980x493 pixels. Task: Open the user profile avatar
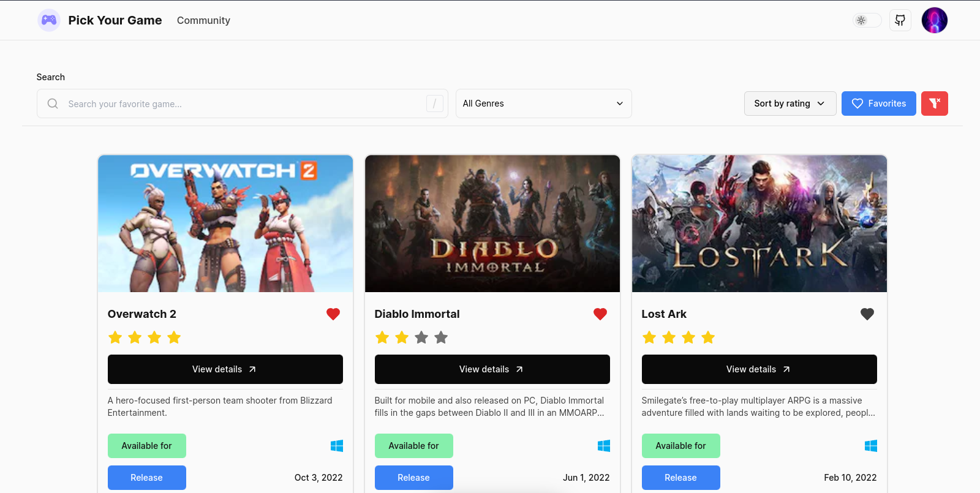click(935, 20)
